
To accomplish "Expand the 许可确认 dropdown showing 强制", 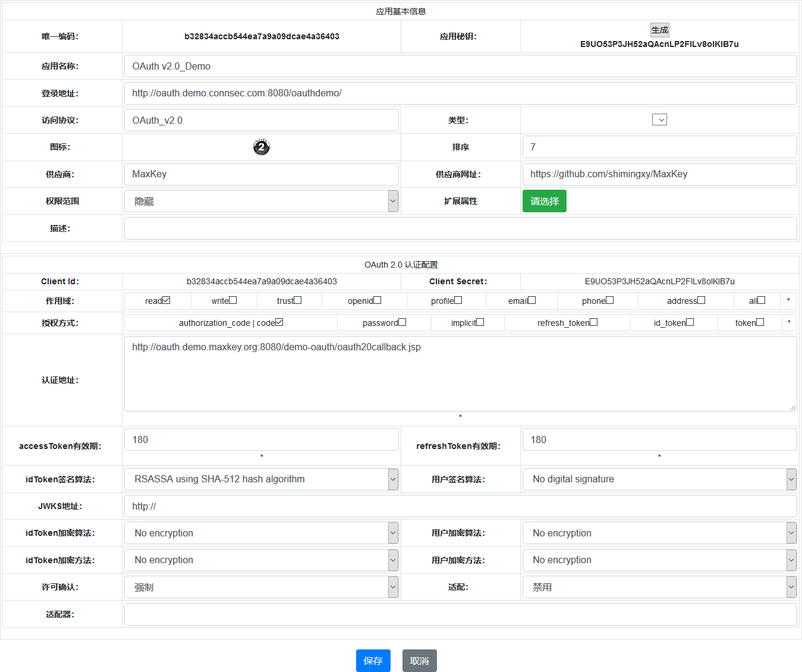I will (262, 587).
